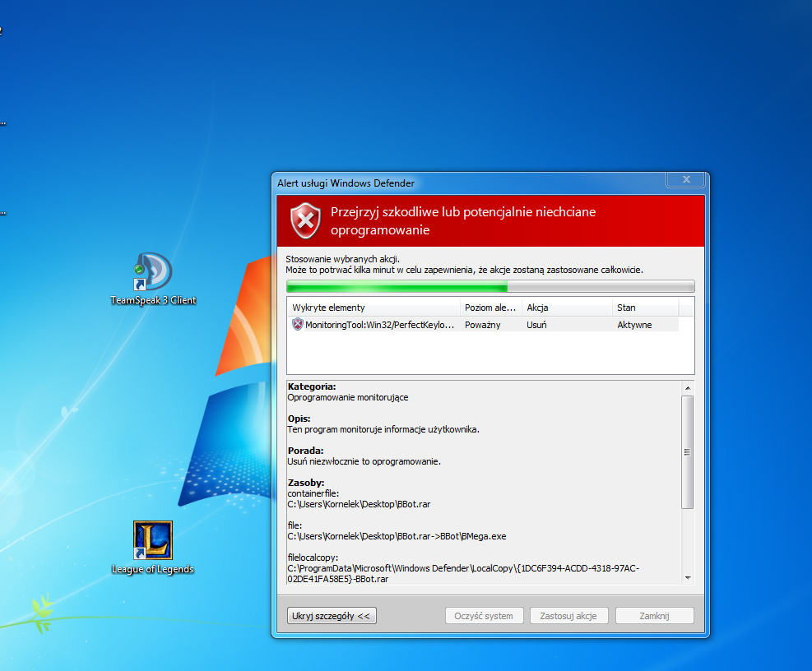Click the details pane scroll up arrow
Image resolution: width=812 pixels, height=671 pixels.
click(688, 388)
